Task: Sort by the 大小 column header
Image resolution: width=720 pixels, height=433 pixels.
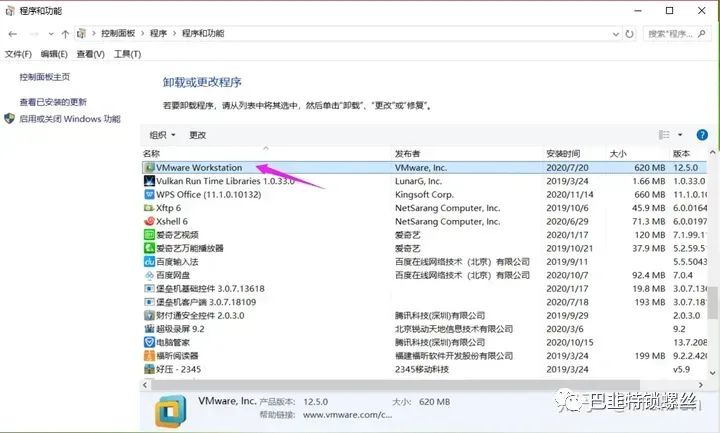Action: point(638,153)
